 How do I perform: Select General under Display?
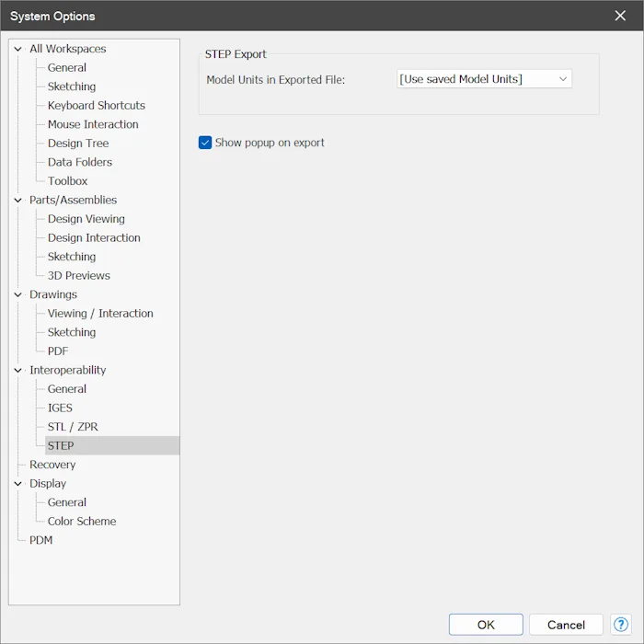[x=67, y=502]
